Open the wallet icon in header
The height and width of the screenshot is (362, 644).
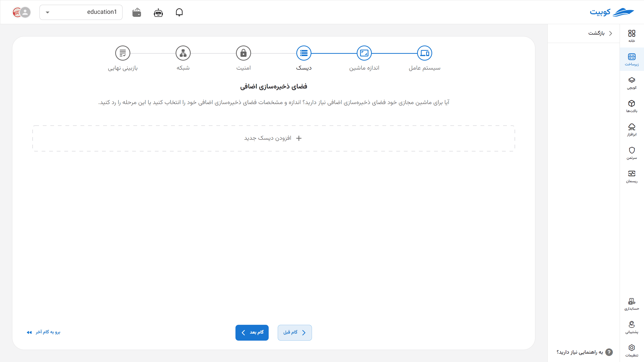pos(137,12)
